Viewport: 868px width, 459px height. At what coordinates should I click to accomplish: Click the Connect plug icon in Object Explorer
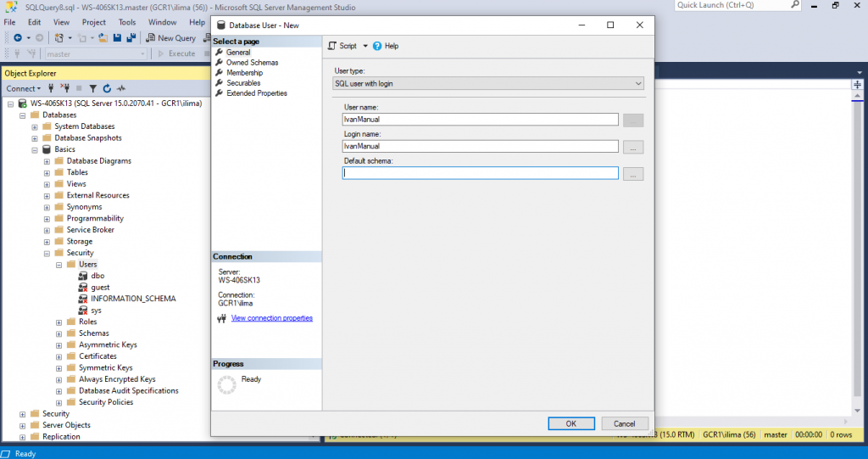click(x=51, y=88)
